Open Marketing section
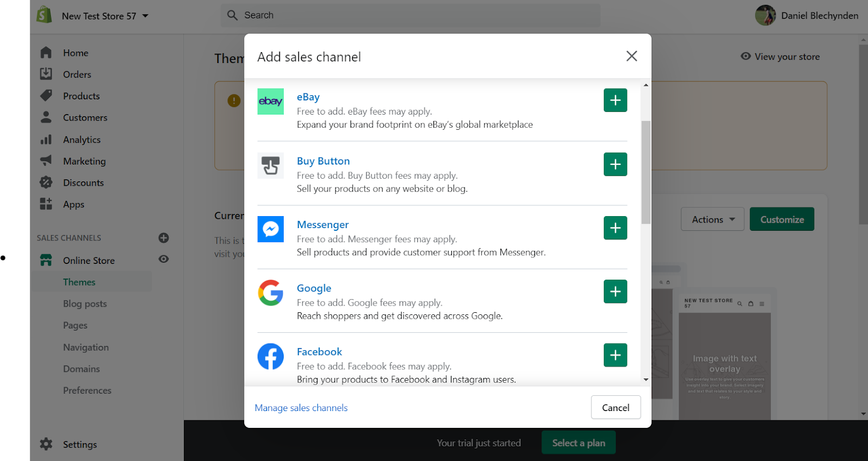The width and height of the screenshot is (868, 461). pos(84,161)
